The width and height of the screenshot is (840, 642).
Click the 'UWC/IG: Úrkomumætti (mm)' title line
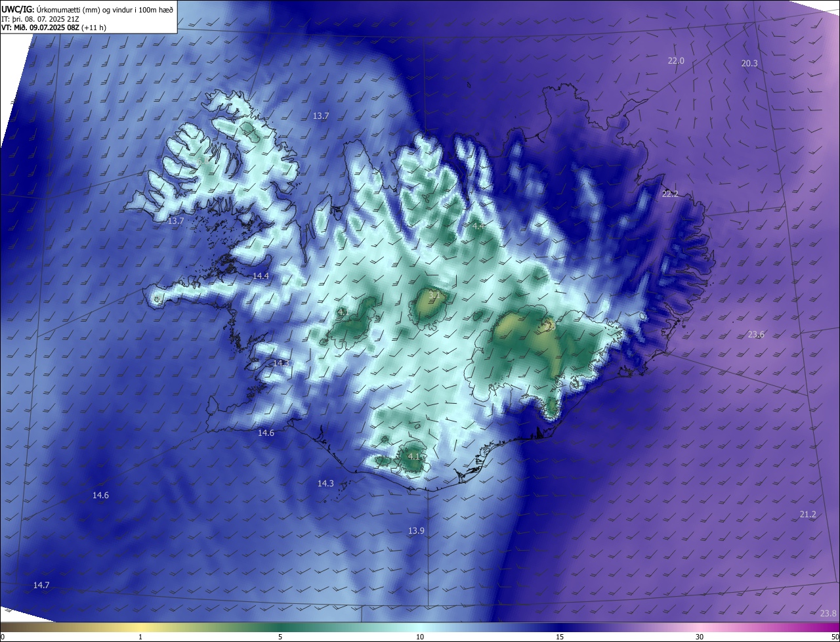pyautogui.click(x=87, y=9)
